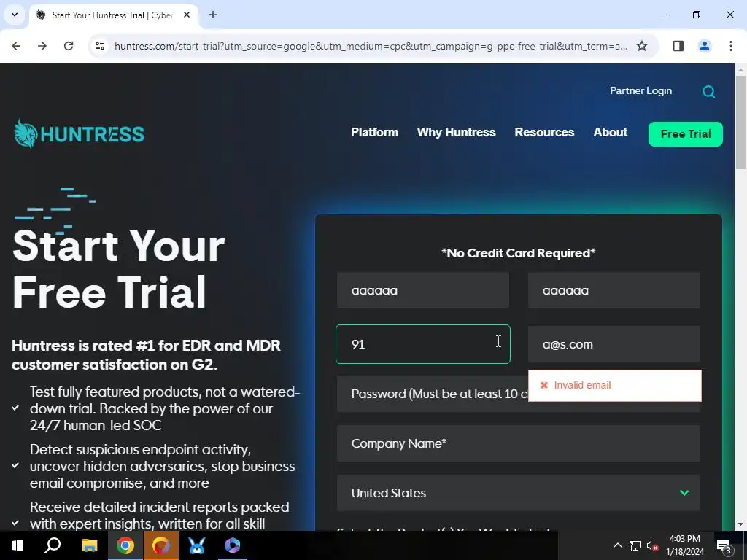The image size is (747, 560).
Task: Click the green Free Trial button
Action: tap(686, 134)
